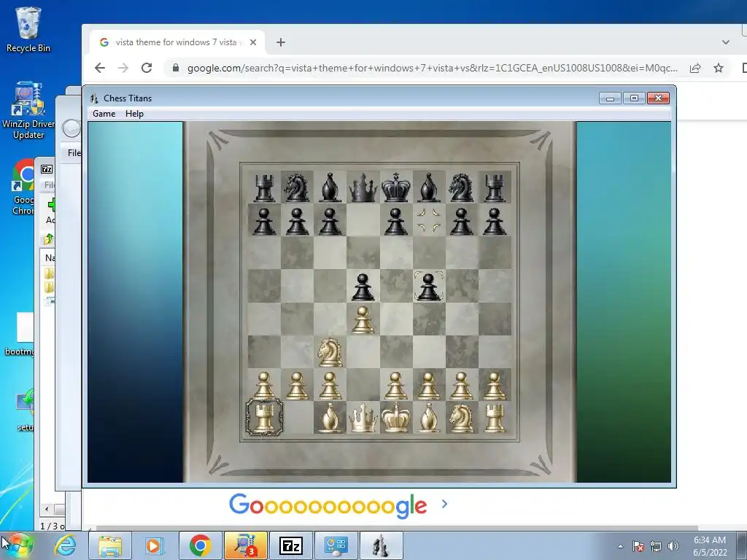This screenshot has width=747, height=560.
Task: Open the Windows Start menu
Action: tap(19, 545)
